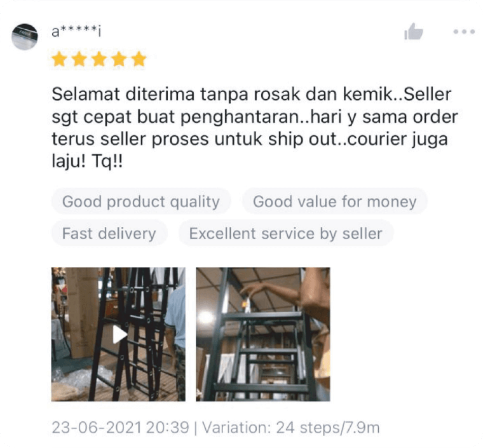Select the Good product quality tag
This screenshot has height=448, width=483.
pos(141,201)
